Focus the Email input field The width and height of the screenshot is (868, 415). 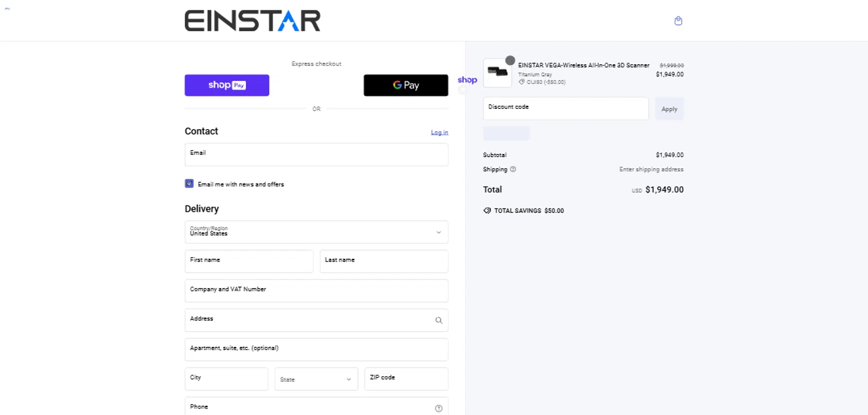tap(317, 155)
